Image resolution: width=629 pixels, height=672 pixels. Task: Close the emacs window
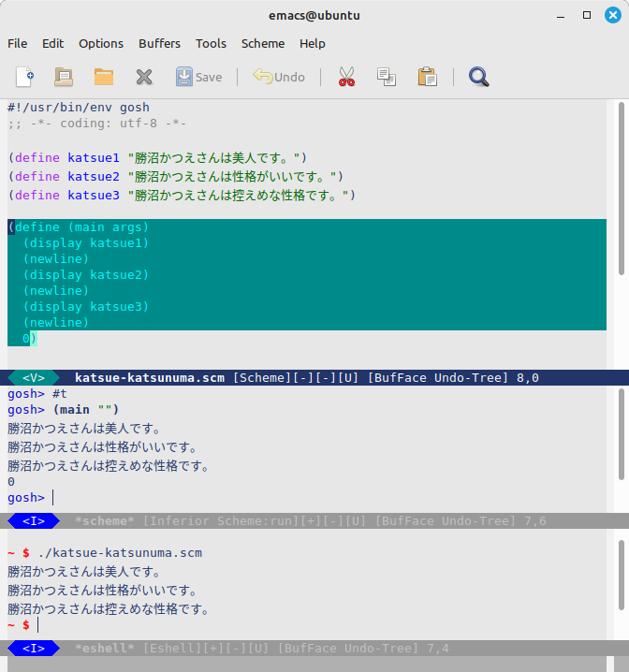click(613, 15)
